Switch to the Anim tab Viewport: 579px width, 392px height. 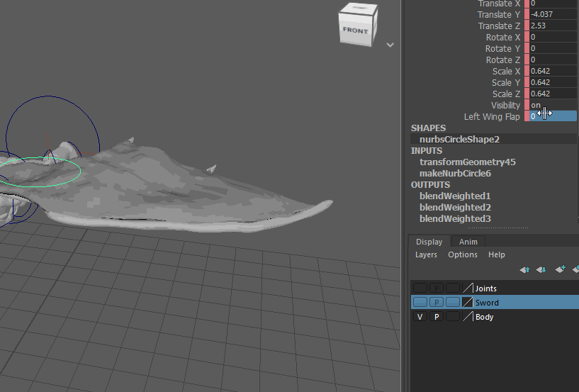point(468,242)
